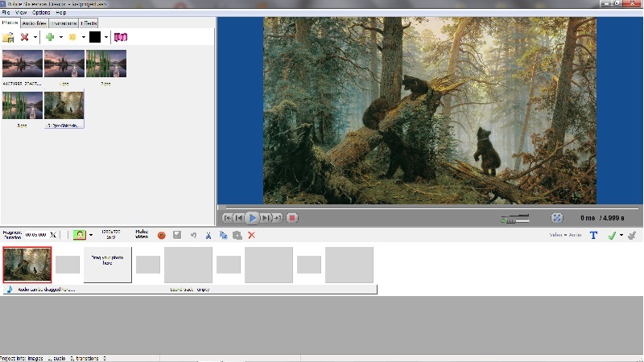Expand the dropdown next to yellow sun icon
This screenshot has width=644, height=362.
84,37
